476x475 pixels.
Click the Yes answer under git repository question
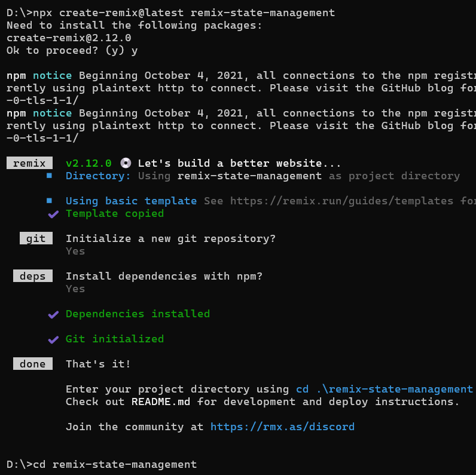75,251
